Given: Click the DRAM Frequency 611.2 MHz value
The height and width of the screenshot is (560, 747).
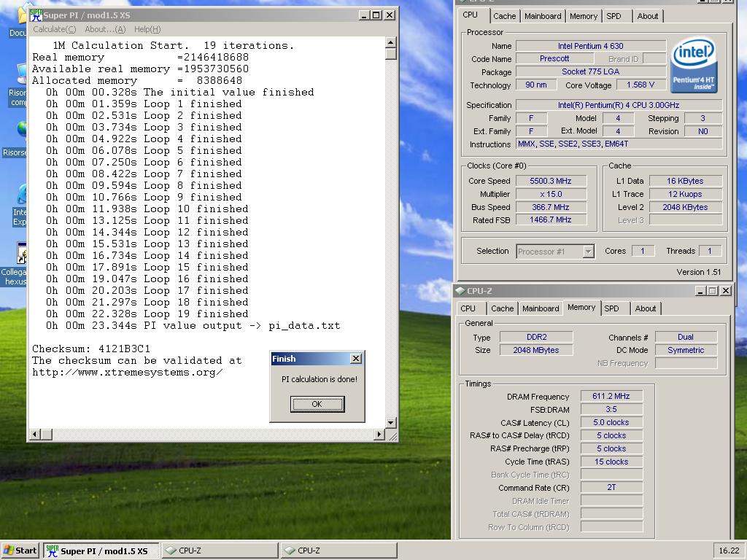Looking at the screenshot, I should [x=611, y=396].
